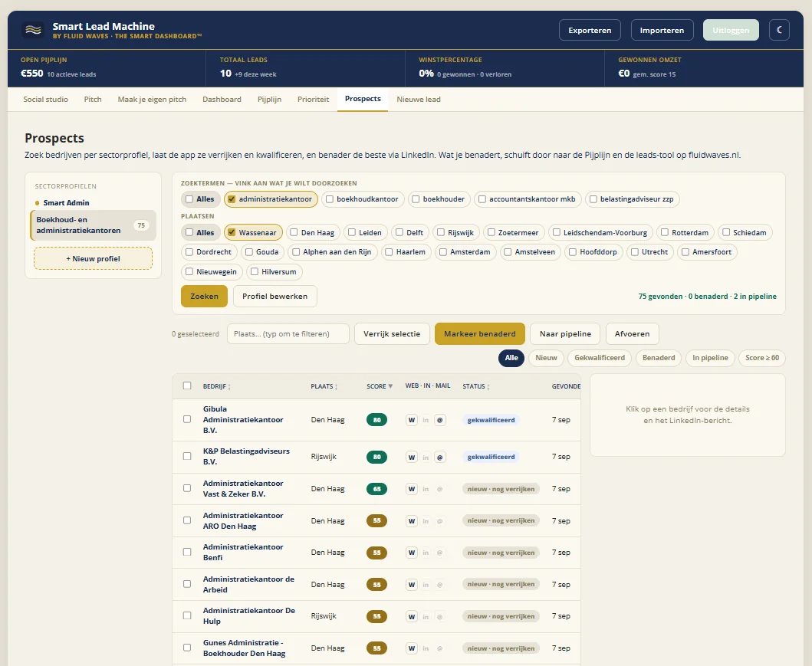Switch to the Pijplijn tab

[x=269, y=100]
